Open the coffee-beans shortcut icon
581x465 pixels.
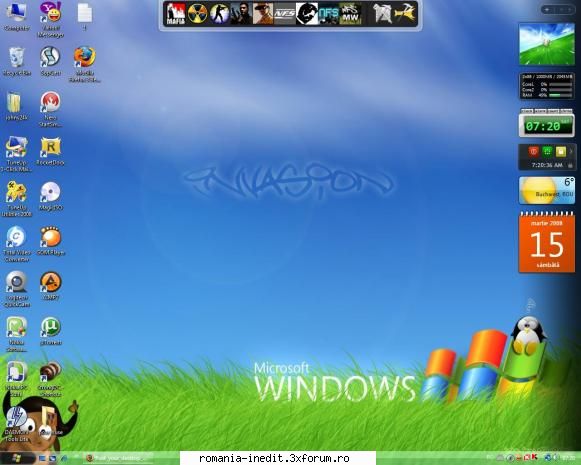[x=50, y=378]
